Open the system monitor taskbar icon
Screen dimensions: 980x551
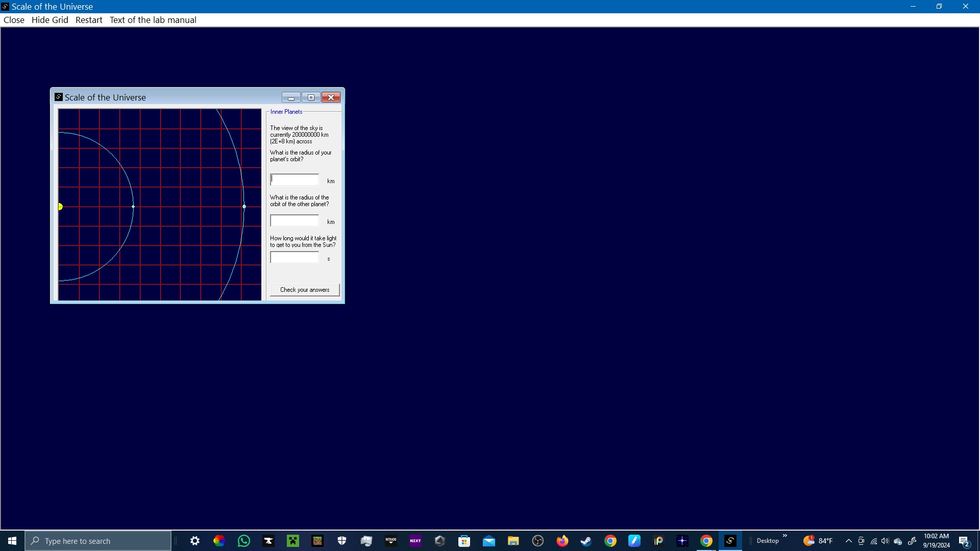pos(366,541)
